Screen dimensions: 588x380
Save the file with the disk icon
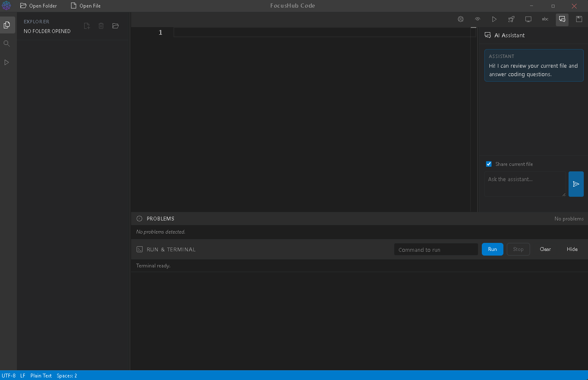point(579,19)
